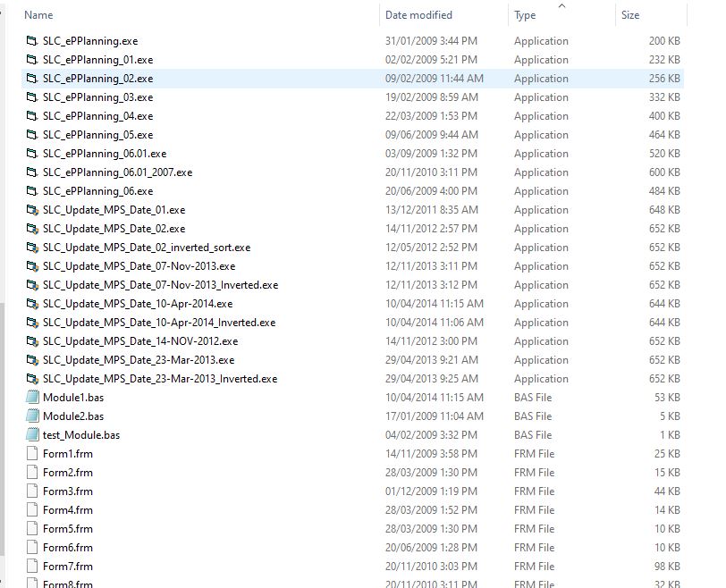Click the test_Module.bas file icon
Screen dimensions: 726x588
click(33, 435)
